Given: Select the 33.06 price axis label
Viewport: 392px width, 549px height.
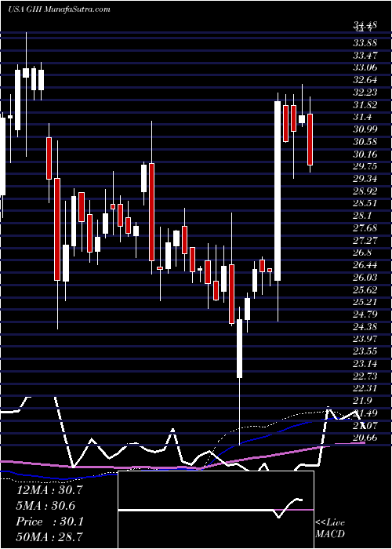Looking at the screenshot, I should click(365, 68).
